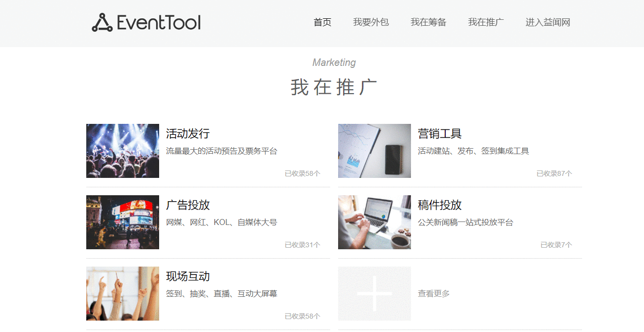Screen dimensions: 644x332
Task: Click 已收录87个 count under 营销工具
Action: [x=554, y=173]
